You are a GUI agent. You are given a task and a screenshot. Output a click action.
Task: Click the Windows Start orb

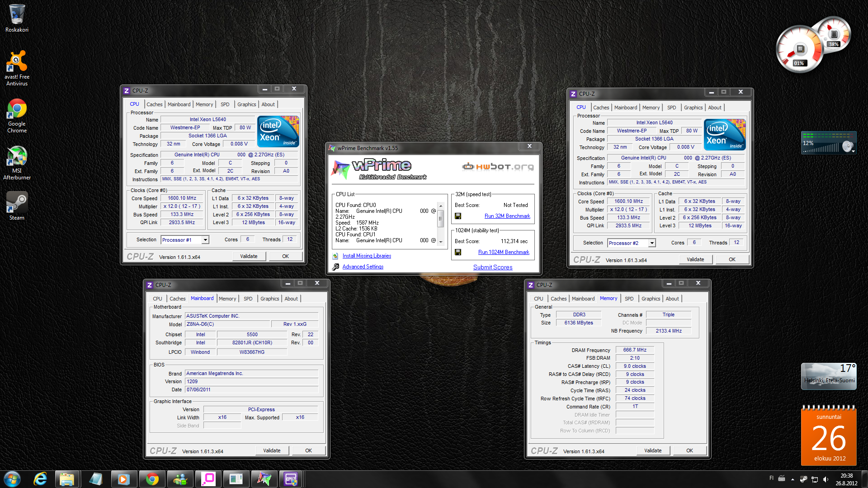[12, 479]
